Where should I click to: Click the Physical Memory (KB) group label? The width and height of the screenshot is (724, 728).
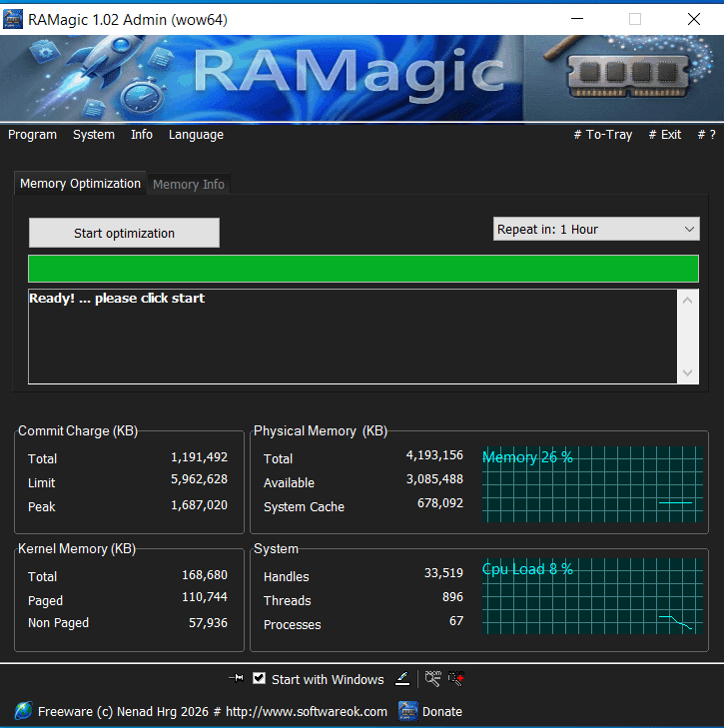pos(321,430)
